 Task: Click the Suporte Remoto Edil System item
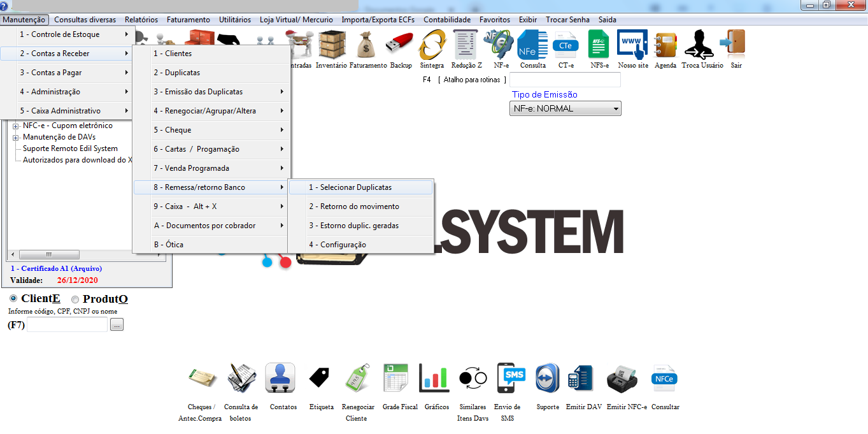coord(70,148)
